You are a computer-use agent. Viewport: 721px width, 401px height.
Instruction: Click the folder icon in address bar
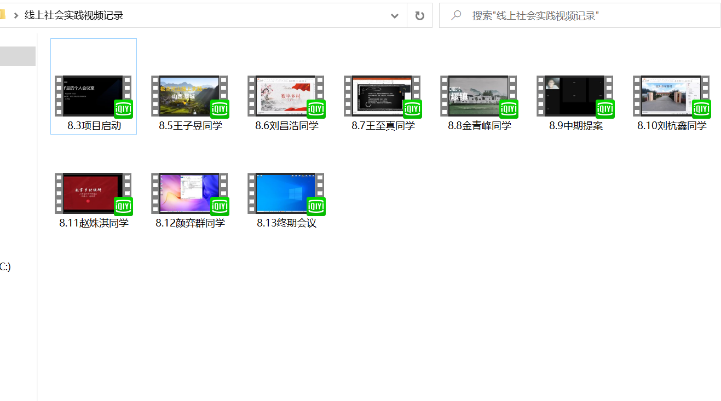click(x=4, y=15)
